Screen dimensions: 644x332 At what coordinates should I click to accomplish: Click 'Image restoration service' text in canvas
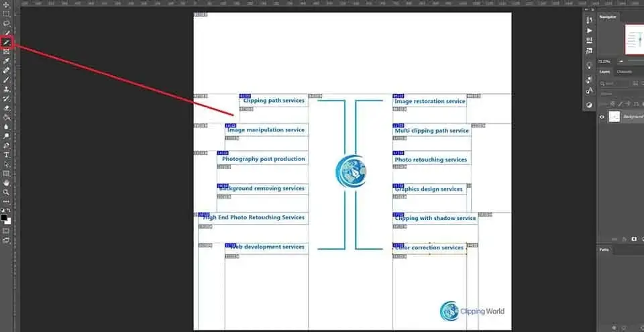tap(429, 101)
